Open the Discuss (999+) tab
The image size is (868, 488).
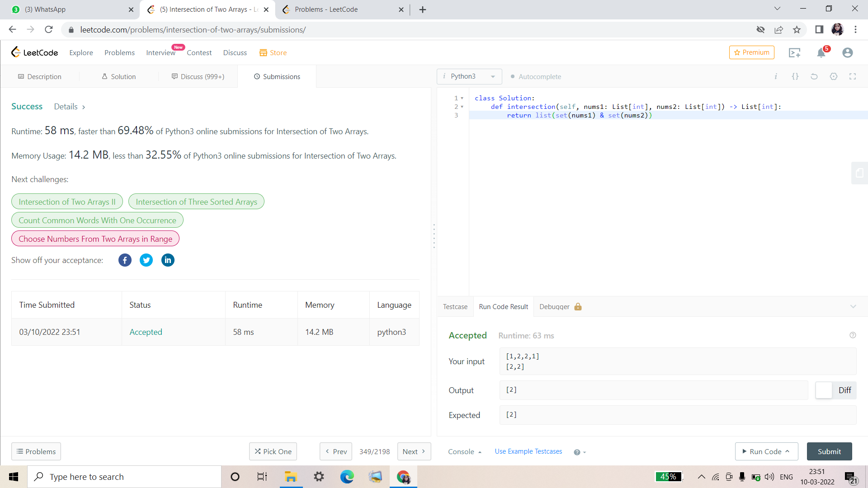[x=198, y=77]
